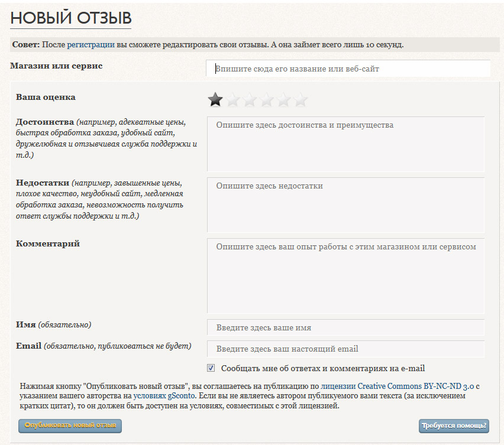Select the first star rating
The width and height of the screenshot is (504, 445).
point(215,100)
